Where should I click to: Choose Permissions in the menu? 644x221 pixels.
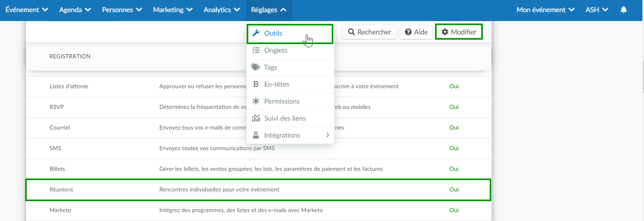pyautogui.click(x=290, y=101)
